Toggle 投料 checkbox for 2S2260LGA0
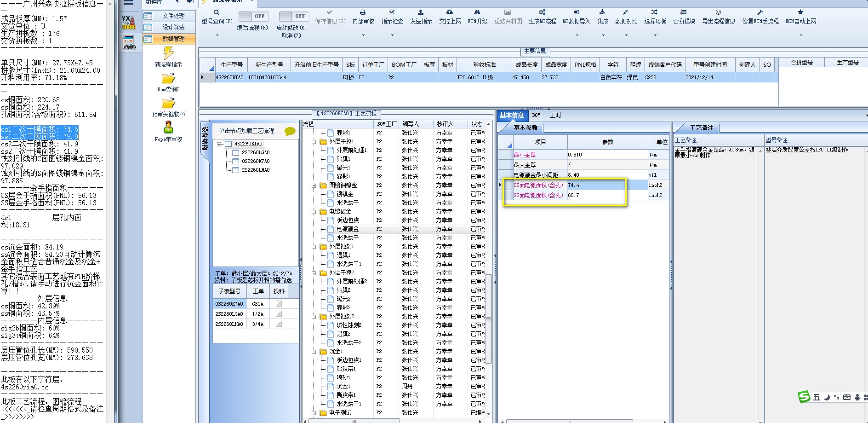 (x=279, y=314)
